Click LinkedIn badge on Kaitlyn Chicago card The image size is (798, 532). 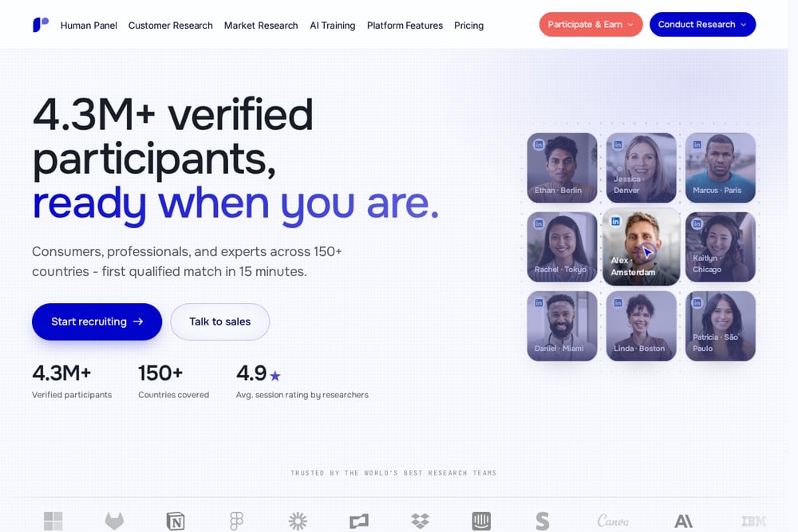[697, 224]
